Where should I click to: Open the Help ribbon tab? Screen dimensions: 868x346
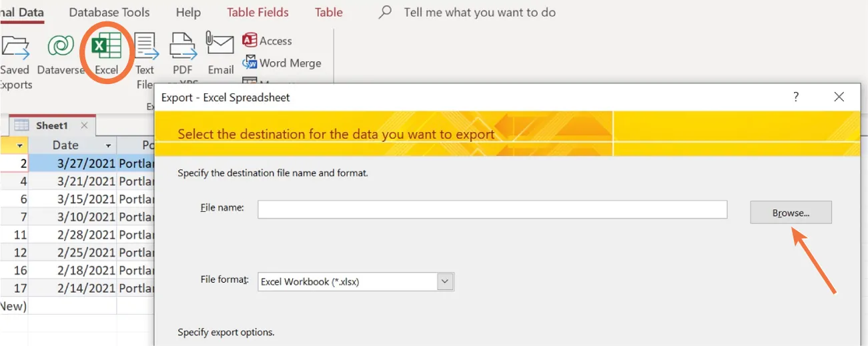[x=188, y=12]
